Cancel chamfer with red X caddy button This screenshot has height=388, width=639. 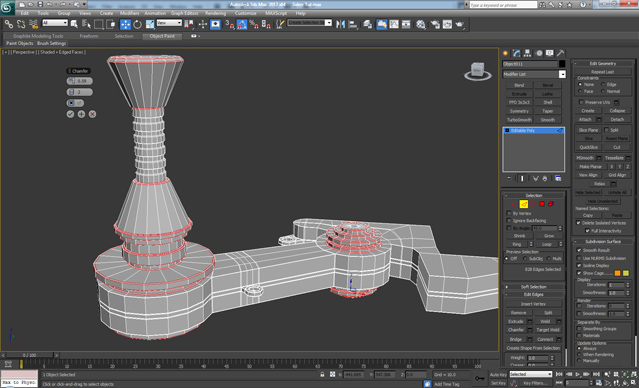point(93,114)
